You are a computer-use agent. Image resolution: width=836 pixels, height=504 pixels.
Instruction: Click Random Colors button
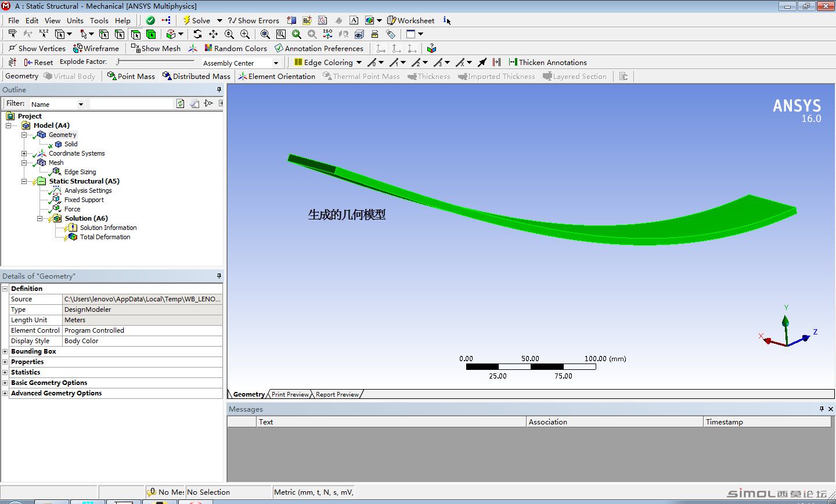[236, 48]
